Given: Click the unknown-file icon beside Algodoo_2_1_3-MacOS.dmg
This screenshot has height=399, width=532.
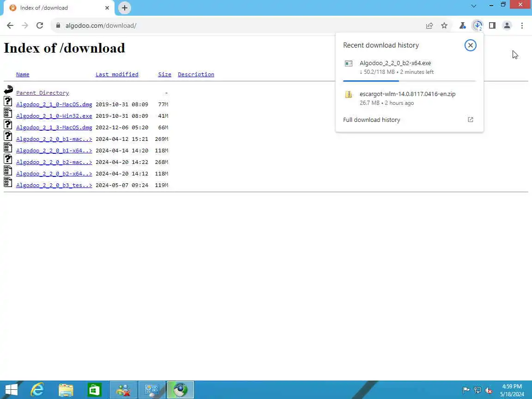Looking at the screenshot, I should pyautogui.click(x=8, y=124).
